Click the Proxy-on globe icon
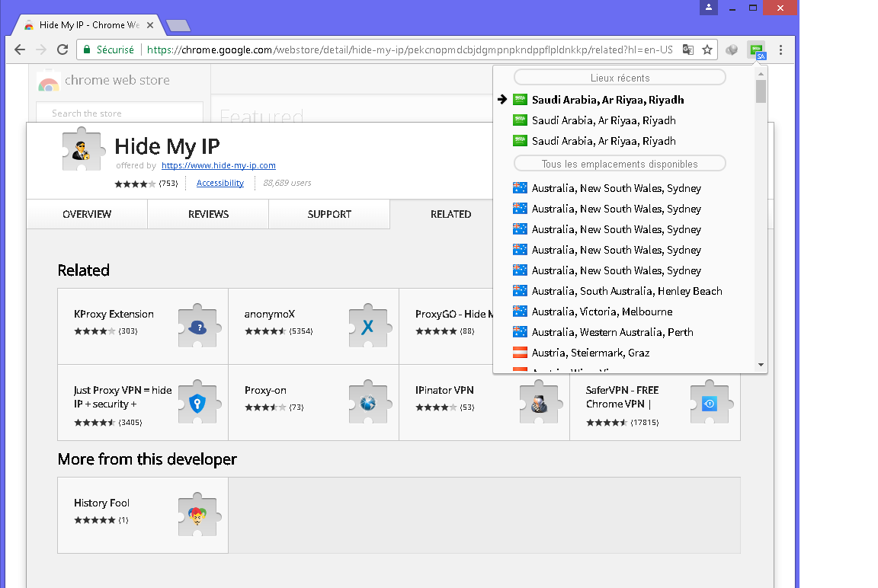This screenshot has width=878, height=588. click(368, 403)
